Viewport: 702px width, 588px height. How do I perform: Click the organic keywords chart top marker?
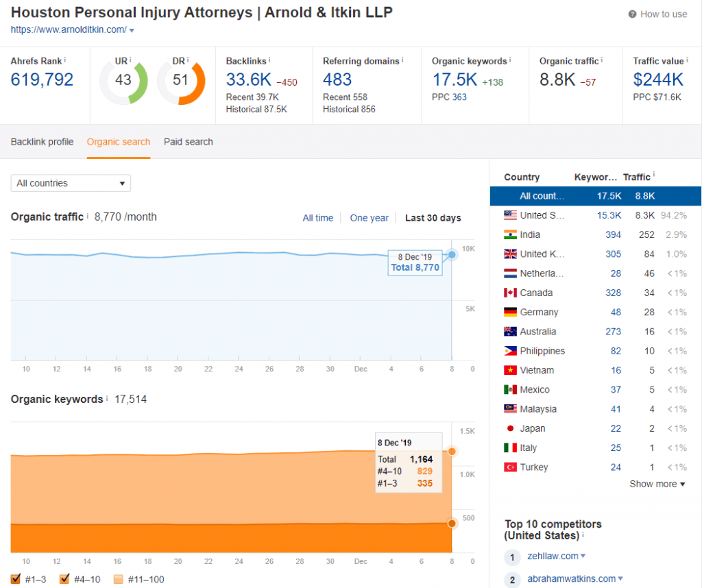point(452,451)
